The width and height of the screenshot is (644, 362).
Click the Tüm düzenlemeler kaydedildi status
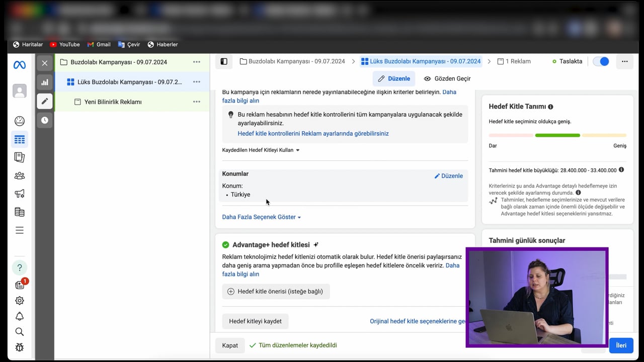[x=293, y=345]
